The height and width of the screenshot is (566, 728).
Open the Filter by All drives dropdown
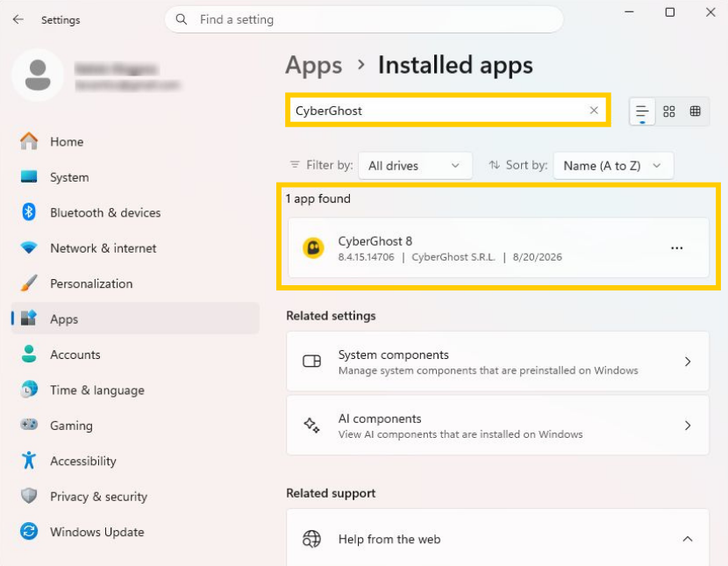click(x=415, y=166)
